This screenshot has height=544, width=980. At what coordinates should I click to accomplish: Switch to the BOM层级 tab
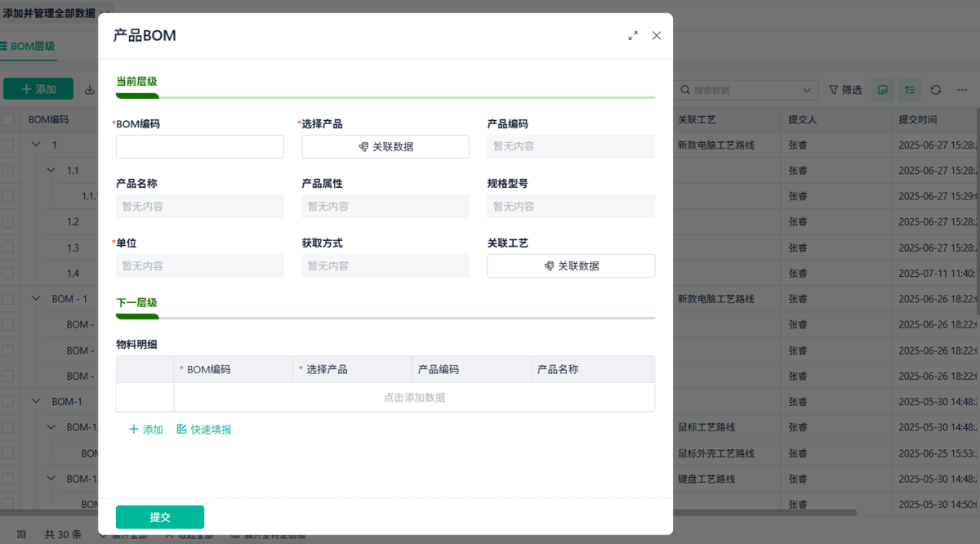pyautogui.click(x=28, y=47)
